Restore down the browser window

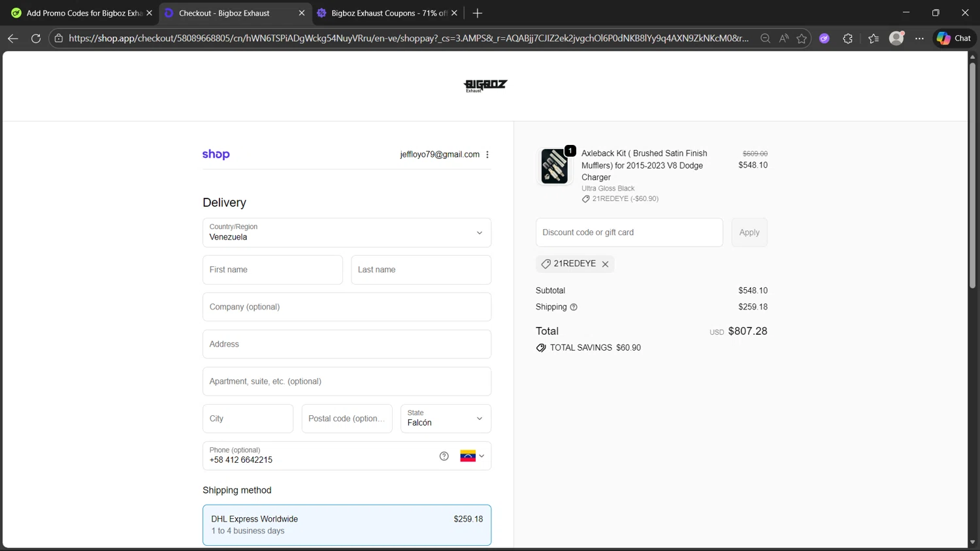[x=936, y=12]
